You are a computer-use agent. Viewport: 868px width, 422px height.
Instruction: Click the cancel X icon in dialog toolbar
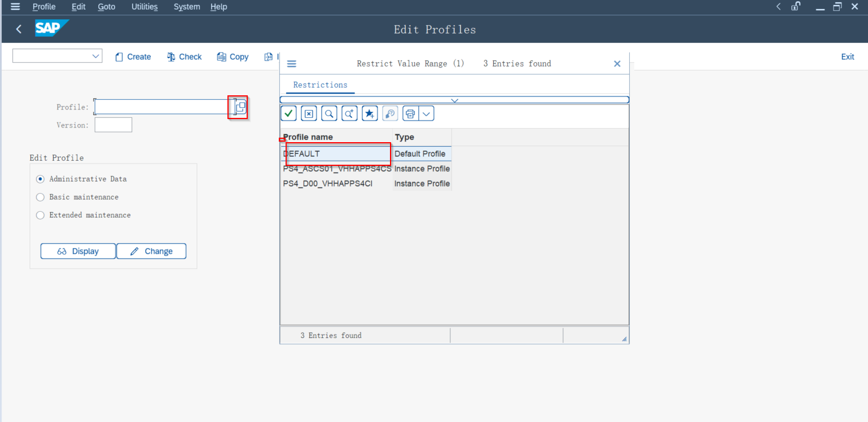tap(309, 113)
